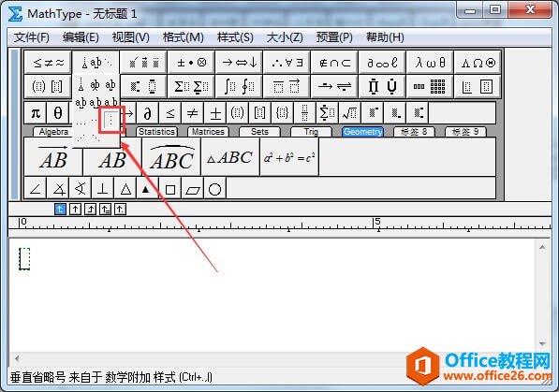The height and width of the screenshot is (392, 559).
Task: Insert the circle ○ symbol
Action: tap(215, 188)
